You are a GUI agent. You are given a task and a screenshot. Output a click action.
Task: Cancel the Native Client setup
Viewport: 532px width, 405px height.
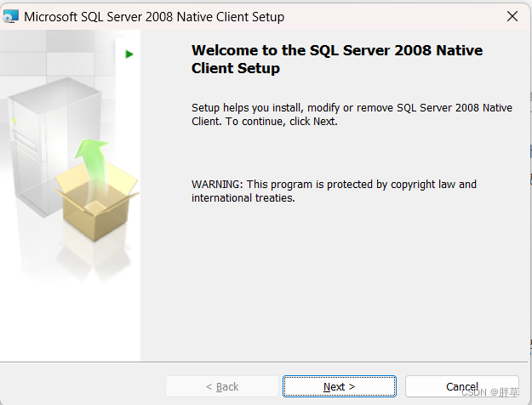[x=461, y=386]
